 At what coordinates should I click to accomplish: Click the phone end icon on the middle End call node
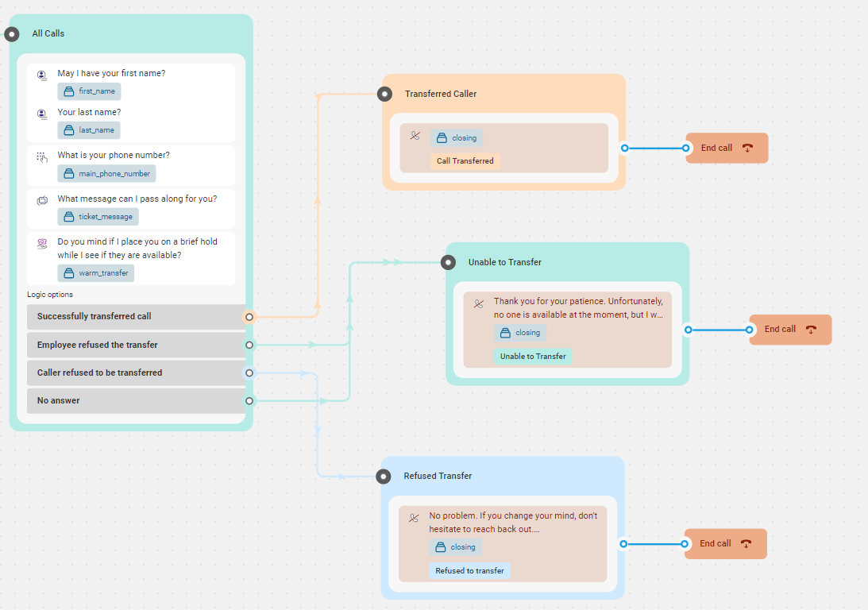(x=811, y=330)
